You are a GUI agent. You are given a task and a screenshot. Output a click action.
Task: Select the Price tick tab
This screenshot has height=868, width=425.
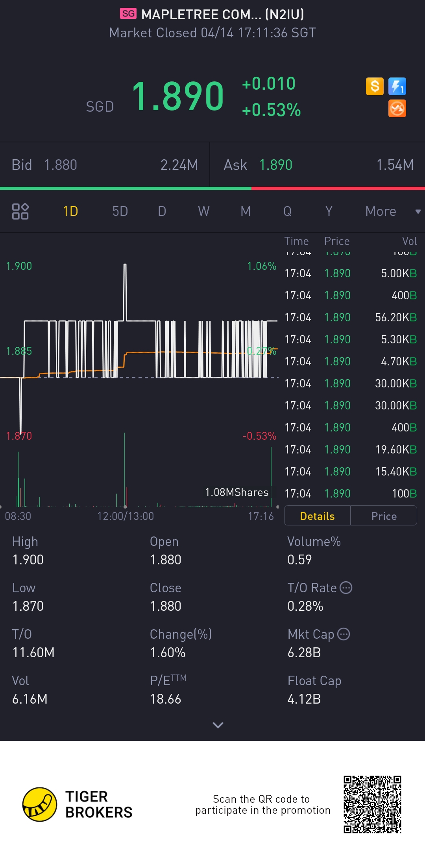click(x=384, y=516)
